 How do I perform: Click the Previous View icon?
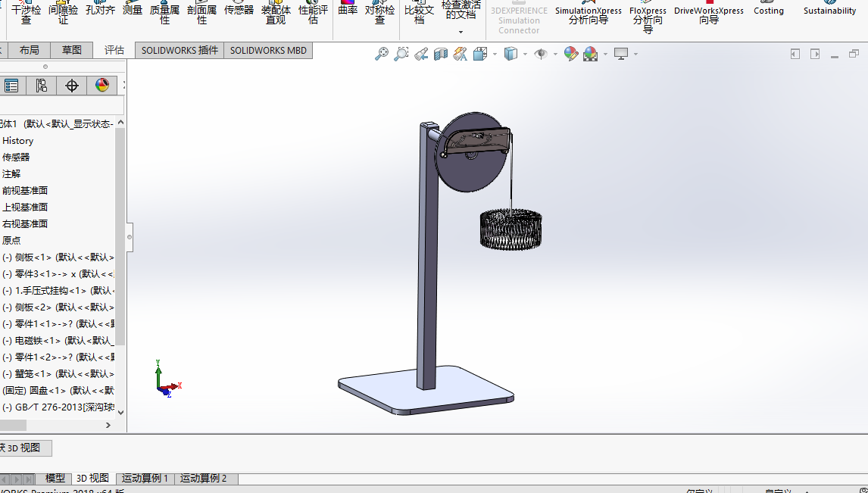pos(421,54)
